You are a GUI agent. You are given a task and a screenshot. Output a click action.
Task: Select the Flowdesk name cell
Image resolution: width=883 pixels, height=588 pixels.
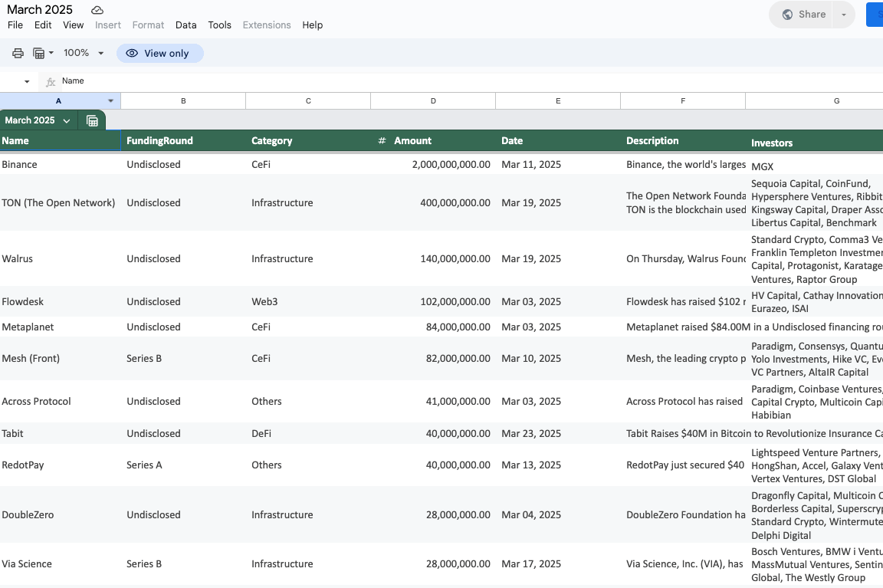pyautogui.click(x=61, y=301)
